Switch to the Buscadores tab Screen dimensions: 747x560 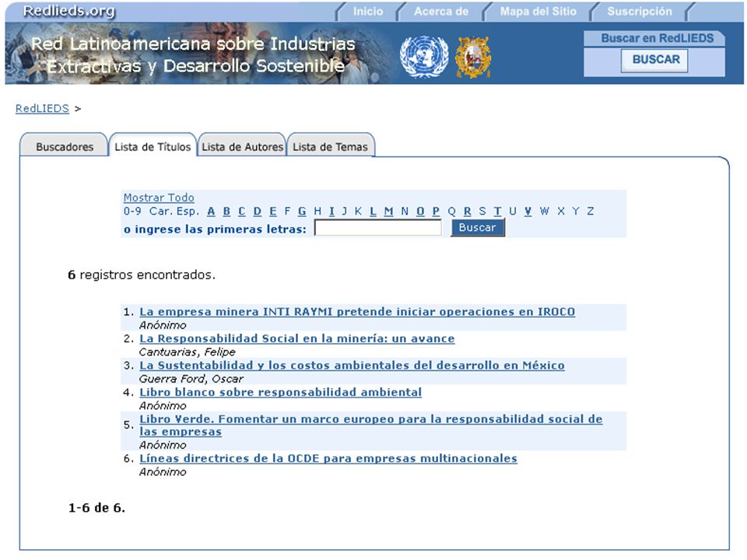[65, 147]
